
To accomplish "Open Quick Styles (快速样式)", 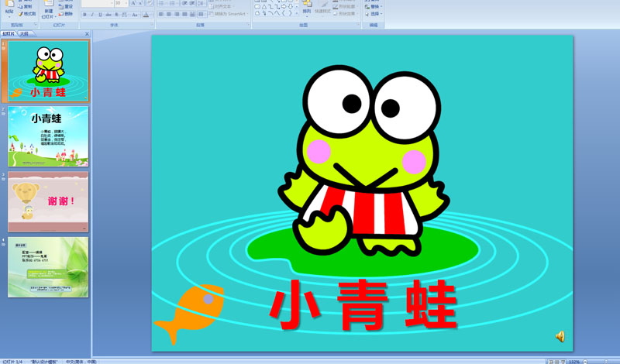I will pyautogui.click(x=322, y=9).
